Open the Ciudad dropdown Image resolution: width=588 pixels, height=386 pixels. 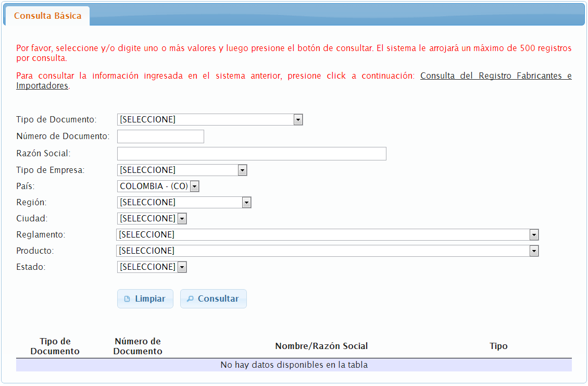(152, 219)
